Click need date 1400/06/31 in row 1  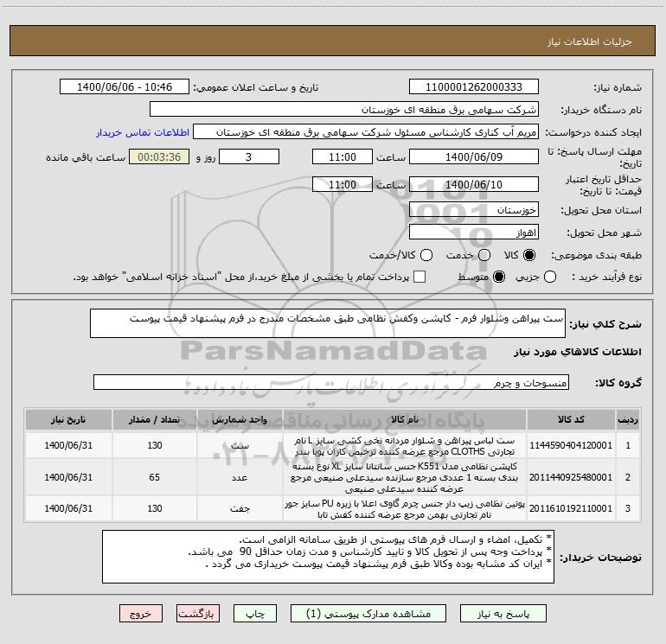(x=68, y=445)
